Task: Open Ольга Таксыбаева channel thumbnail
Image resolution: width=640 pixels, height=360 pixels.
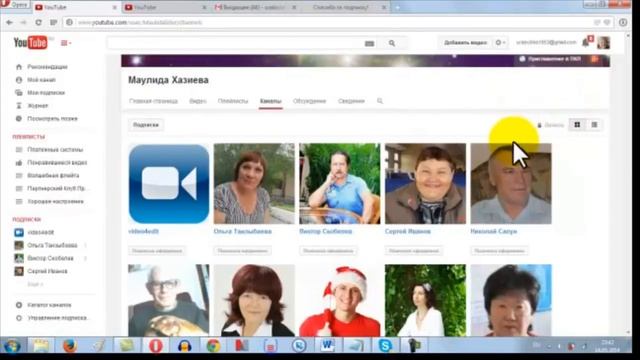Action: 254,184
